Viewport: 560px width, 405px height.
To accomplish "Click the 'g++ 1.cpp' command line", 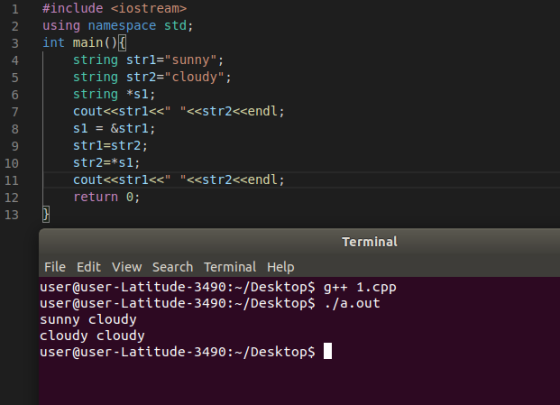I will (x=218, y=287).
